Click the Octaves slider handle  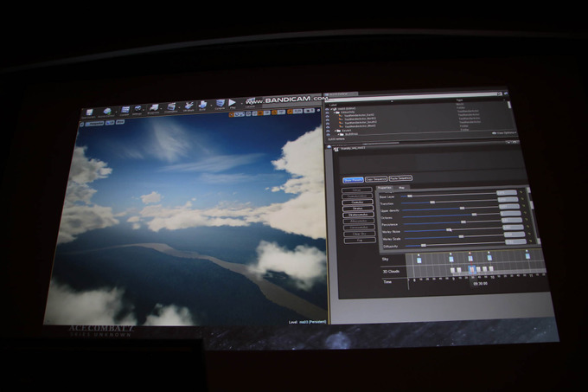tap(474, 215)
